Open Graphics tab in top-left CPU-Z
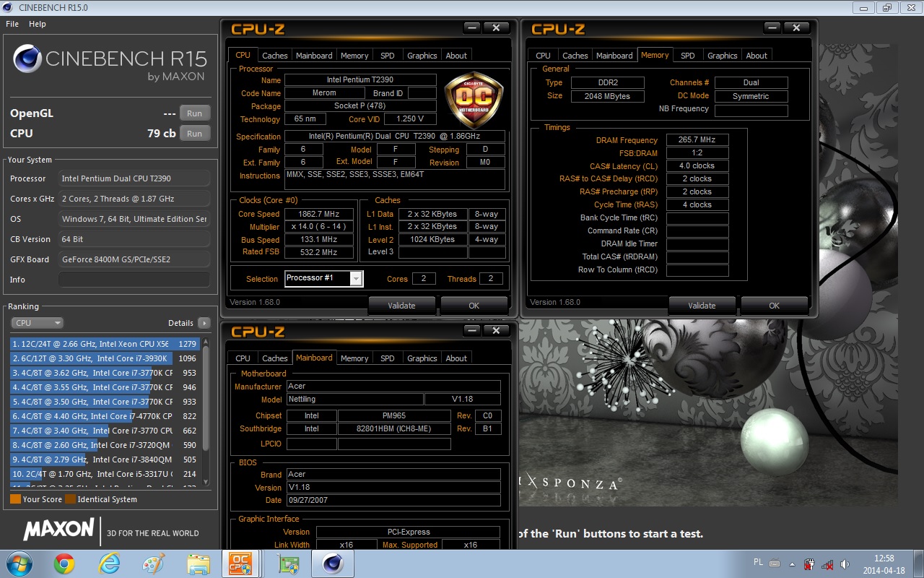 422,56
